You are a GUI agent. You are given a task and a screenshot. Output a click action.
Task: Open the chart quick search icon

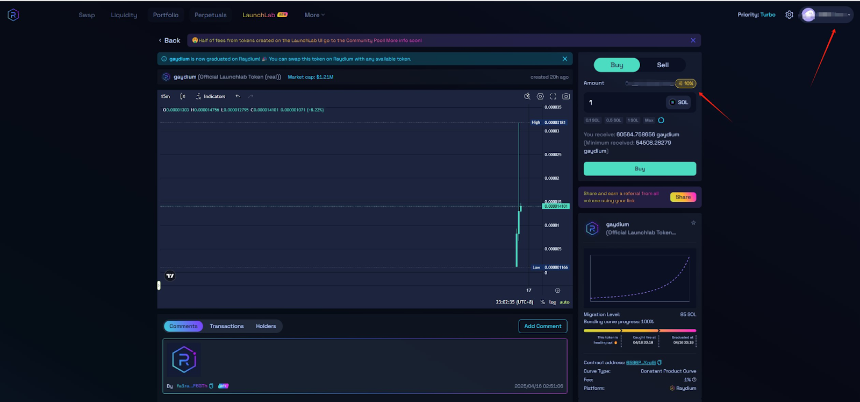pos(527,97)
